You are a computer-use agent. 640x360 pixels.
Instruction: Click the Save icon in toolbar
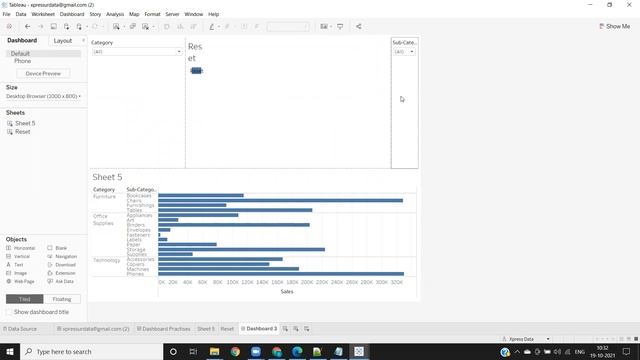tap(53, 27)
